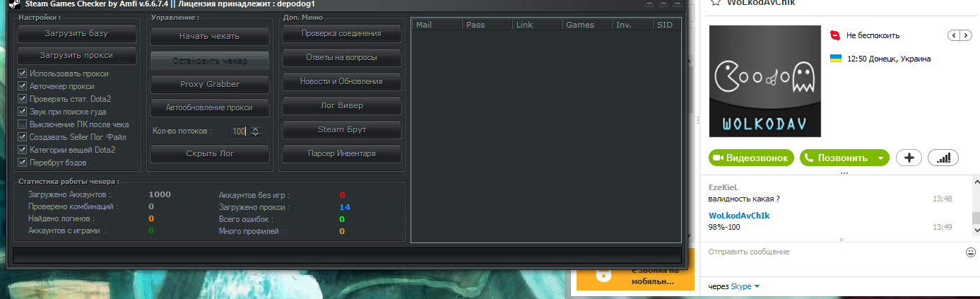Click next arrow in Skype profile header

(x=966, y=35)
